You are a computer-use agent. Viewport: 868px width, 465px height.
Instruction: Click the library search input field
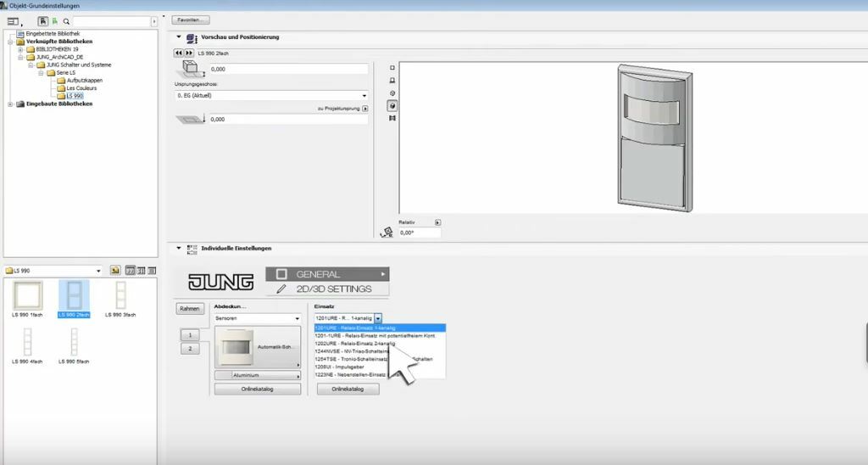click(111, 21)
